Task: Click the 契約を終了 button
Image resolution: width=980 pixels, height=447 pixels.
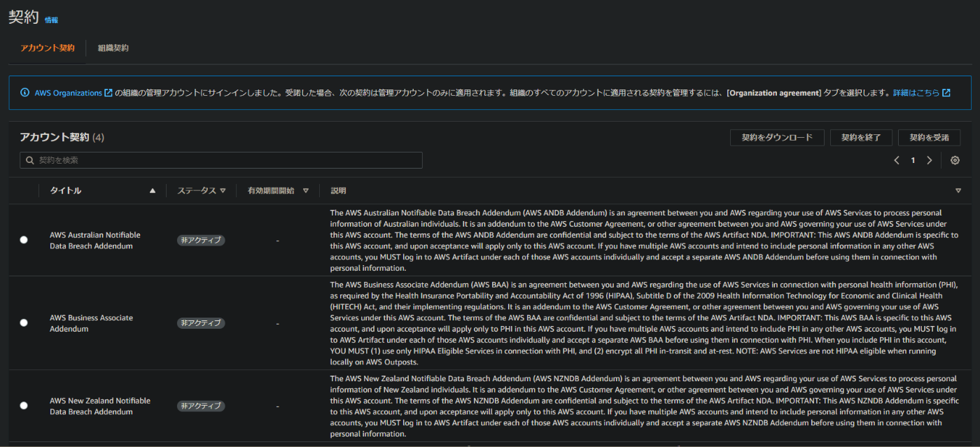Action: click(x=861, y=138)
